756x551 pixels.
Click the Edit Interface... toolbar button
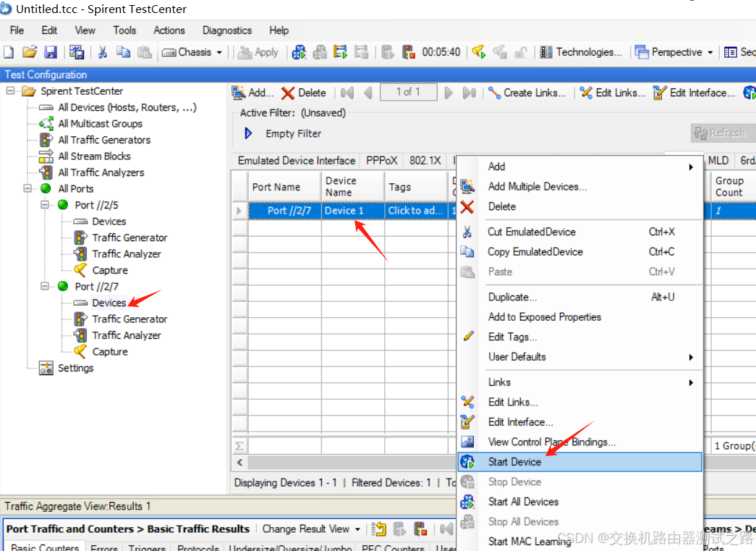[x=694, y=93]
